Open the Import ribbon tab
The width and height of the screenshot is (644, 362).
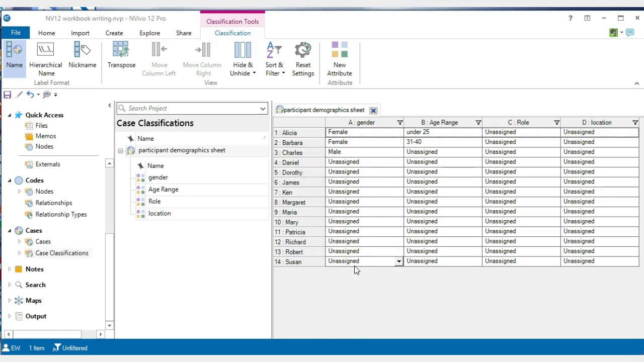point(80,33)
